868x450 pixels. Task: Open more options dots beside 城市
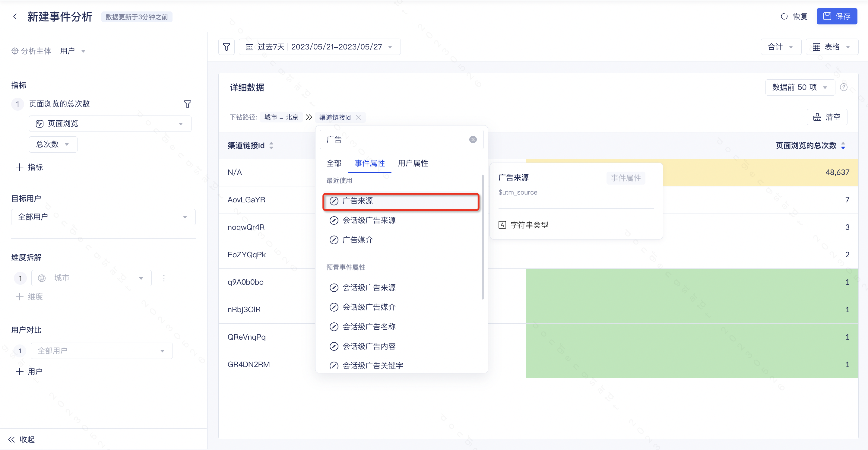click(x=164, y=278)
